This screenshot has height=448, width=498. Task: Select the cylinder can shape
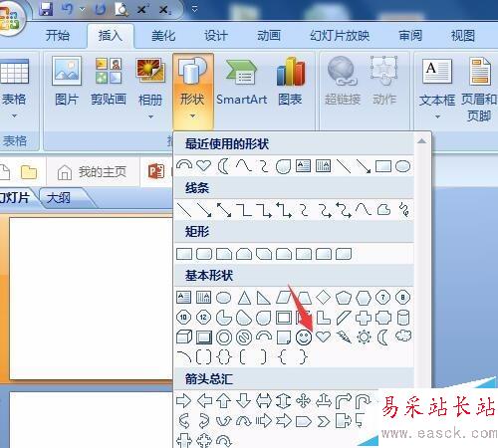tap(403, 318)
